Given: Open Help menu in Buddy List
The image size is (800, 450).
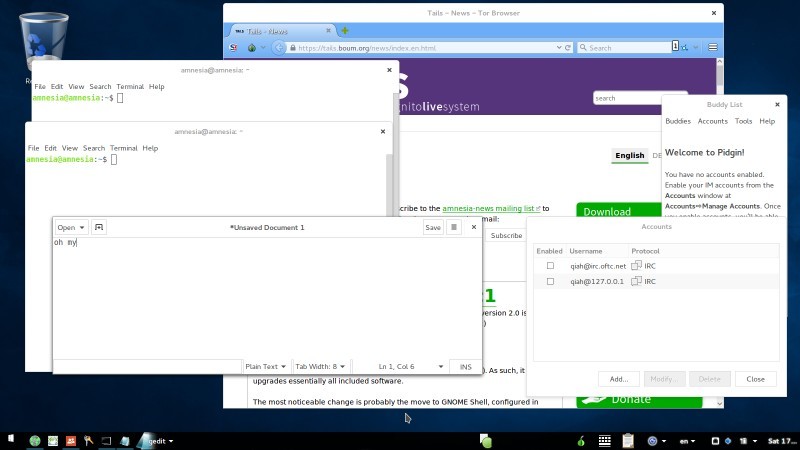Looking at the screenshot, I should (x=767, y=121).
